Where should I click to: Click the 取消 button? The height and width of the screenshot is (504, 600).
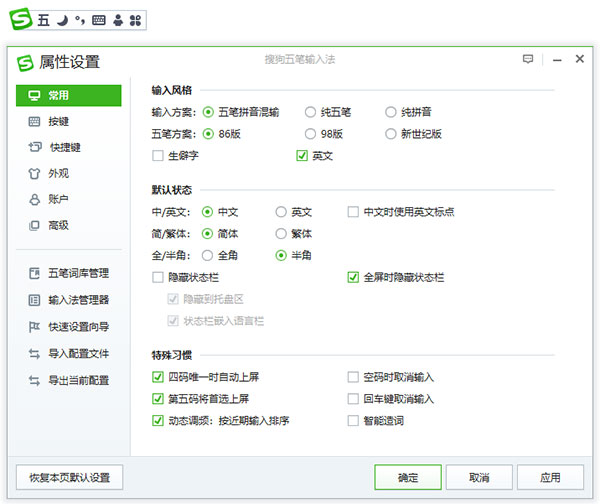point(479,478)
